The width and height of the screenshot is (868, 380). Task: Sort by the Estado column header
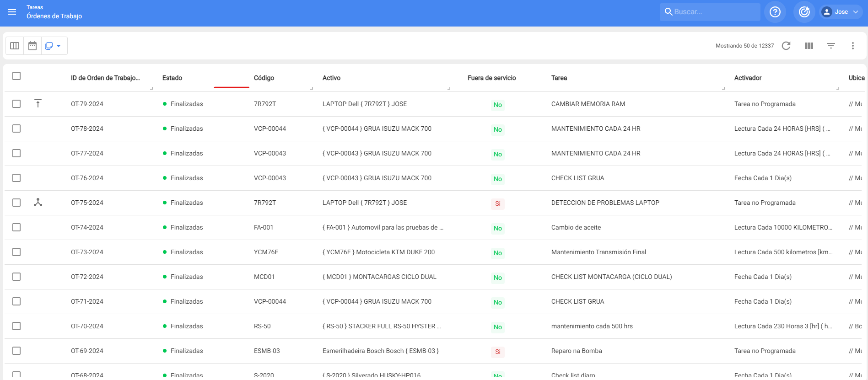pos(172,78)
